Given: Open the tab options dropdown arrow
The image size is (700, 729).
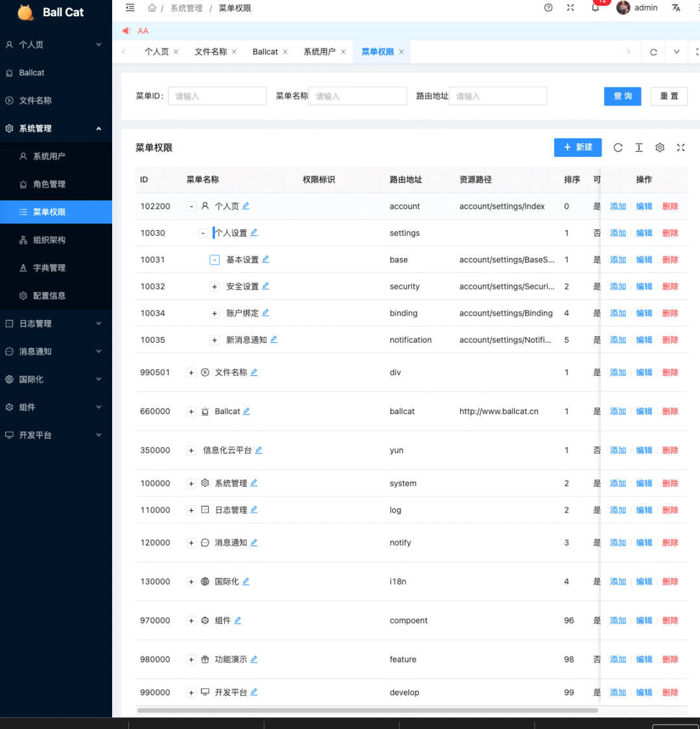Looking at the screenshot, I should point(677,52).
